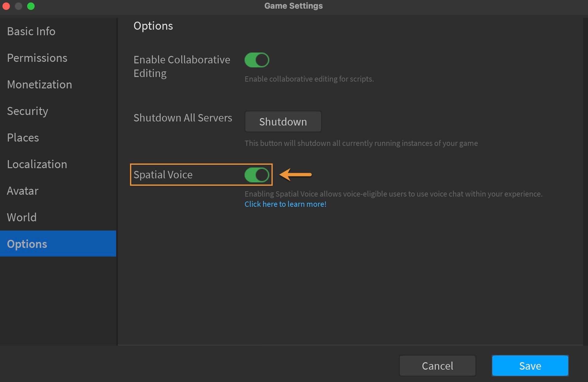Screen dimensions: 588x382
Task: Click the green maximize window button
Action: pos(31,6)
